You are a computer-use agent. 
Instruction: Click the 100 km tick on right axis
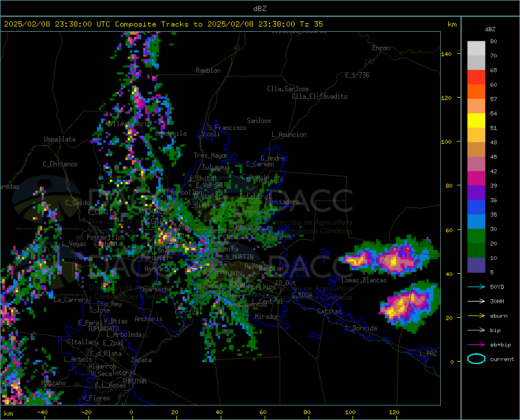pos(446,142)
